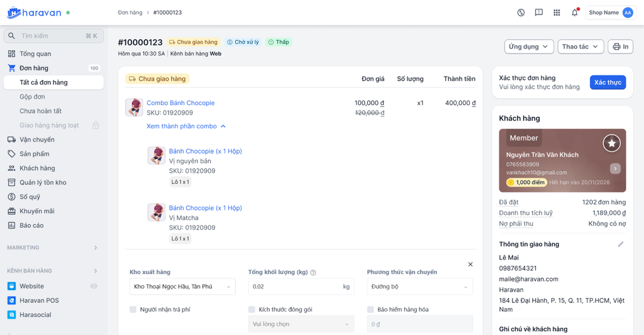This screenshot has height=335, width=644.
Task: Toggle the eye icon next to Website
Action: 94,286
